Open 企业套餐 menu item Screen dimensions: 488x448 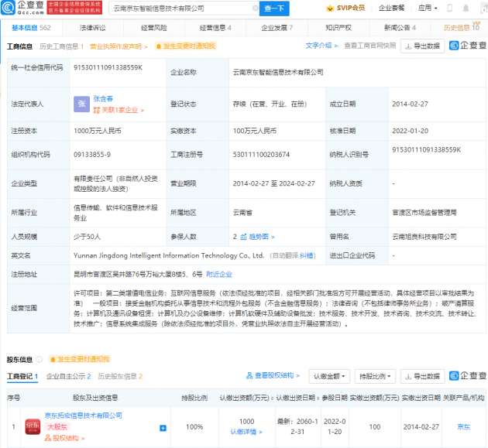(391, 8)
